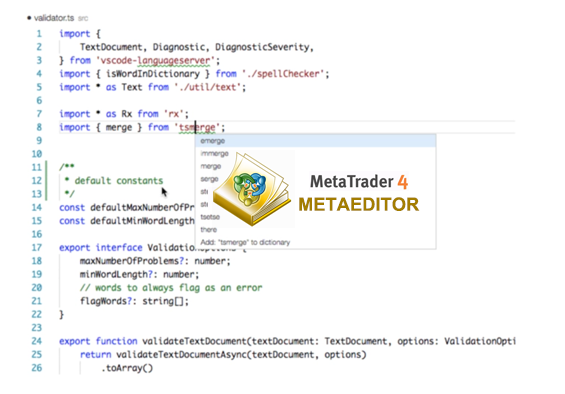The height and width of the screenshot is (394, 565).
Task: Click the green change marker at line 12
Action: (46, 180)
